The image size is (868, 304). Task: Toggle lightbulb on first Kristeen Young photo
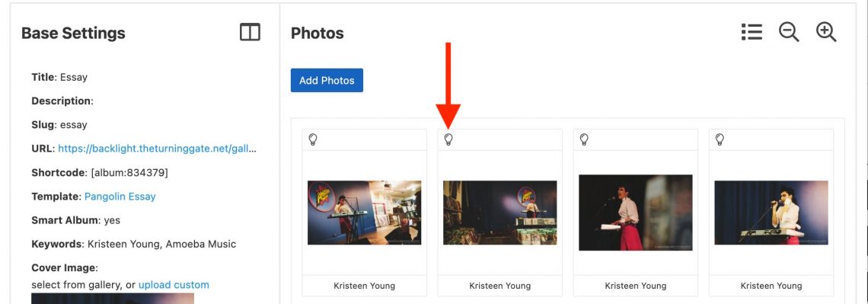(x=313, y=139)
